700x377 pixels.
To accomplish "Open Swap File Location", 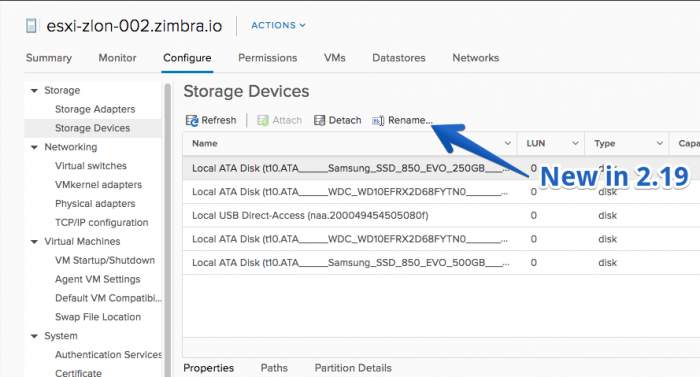I will click(98, 317).
